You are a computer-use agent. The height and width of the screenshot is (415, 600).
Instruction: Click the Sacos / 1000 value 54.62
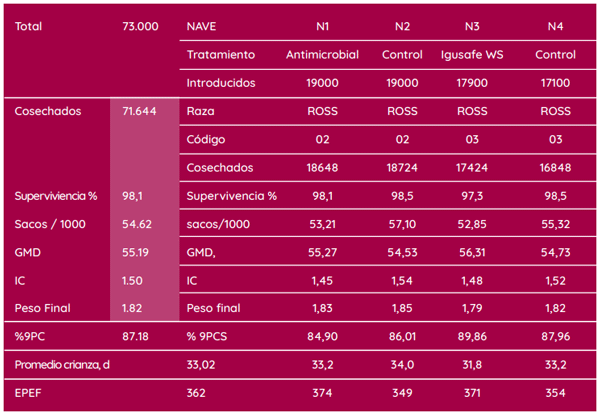(x=136, y=225)
